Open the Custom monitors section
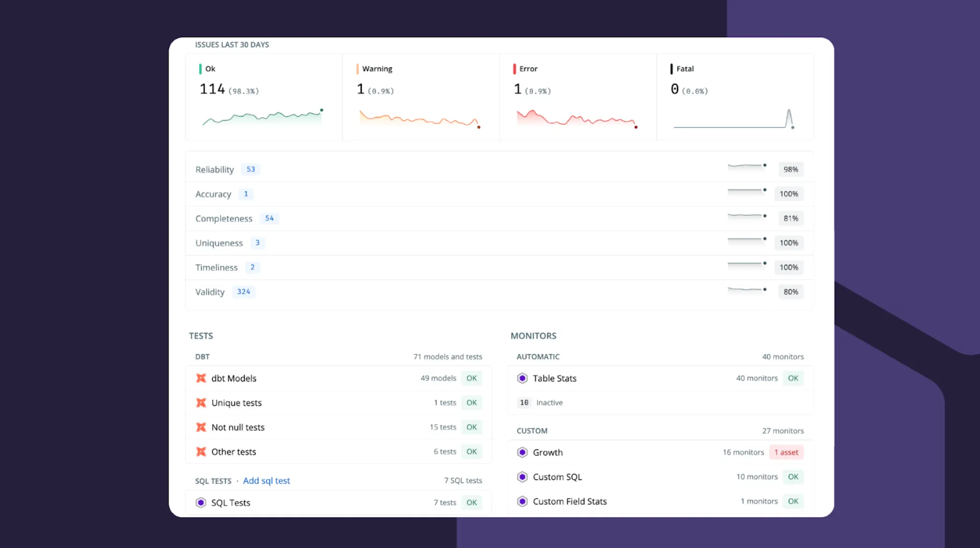980x548 pixels. pyautogui.click(x=532, y=430)
